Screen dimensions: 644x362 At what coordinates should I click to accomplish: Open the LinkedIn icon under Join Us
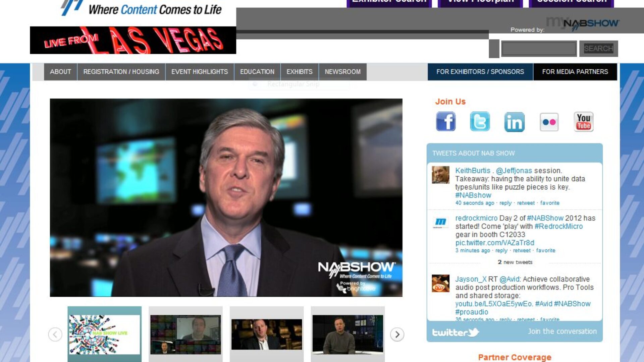click(x=515, y=122)
